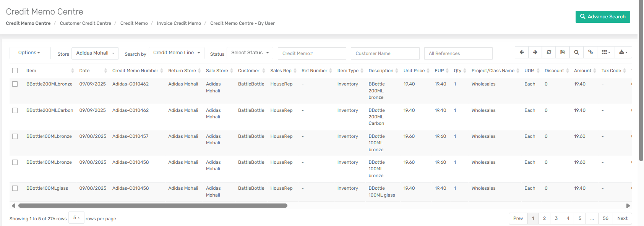Click the horizontal table scrollbar
Viewport: 644px width, 226px height.
coord(153,206)
